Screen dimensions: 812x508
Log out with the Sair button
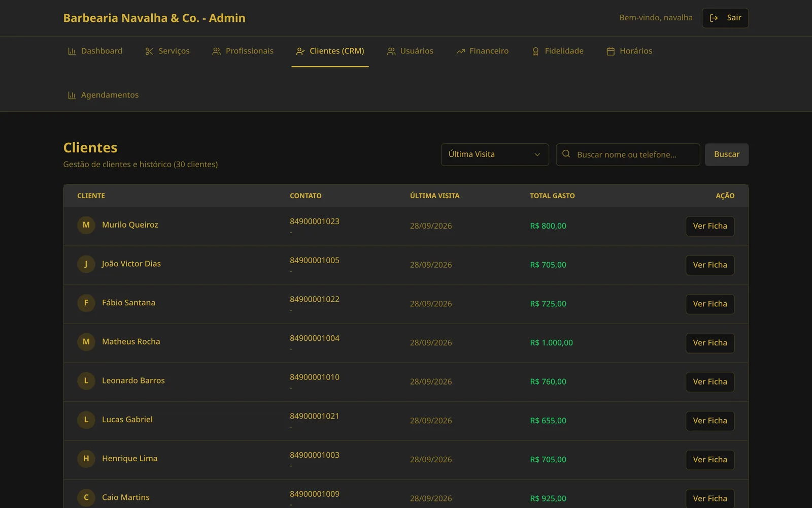pyautogui.click(x=725, y=18)
